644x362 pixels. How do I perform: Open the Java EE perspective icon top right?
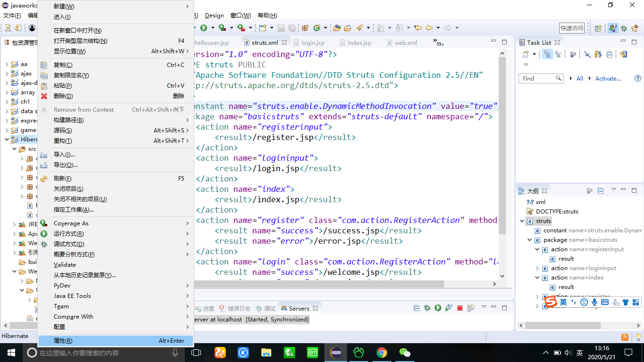pyautogui.click(x=612, y=28)
